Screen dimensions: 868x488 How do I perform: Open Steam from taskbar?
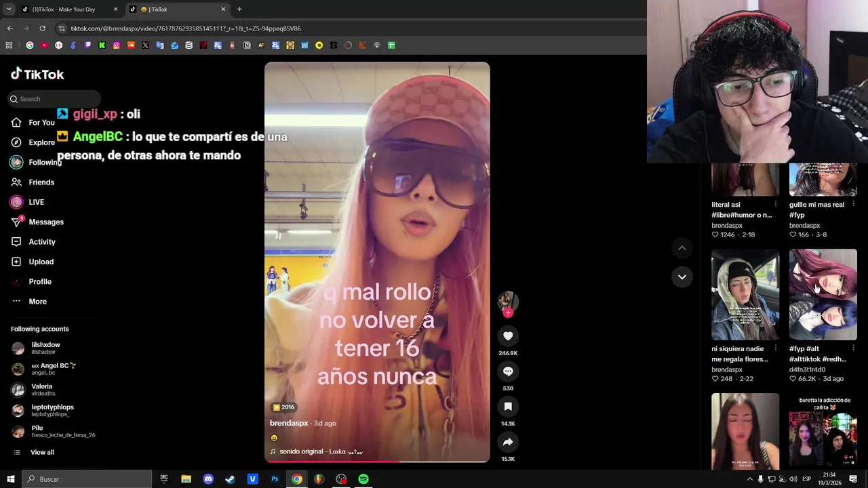pos(231,479)
